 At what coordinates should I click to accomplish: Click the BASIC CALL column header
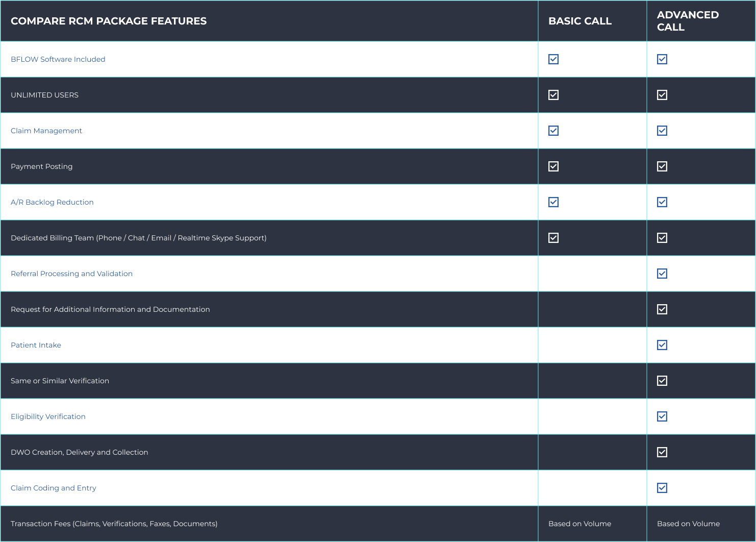pos(580,21)
